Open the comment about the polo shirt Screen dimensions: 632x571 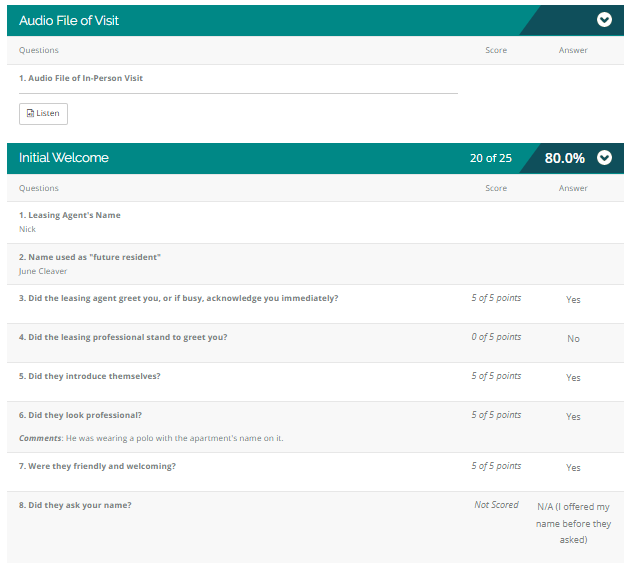click(x=151, y=438)
